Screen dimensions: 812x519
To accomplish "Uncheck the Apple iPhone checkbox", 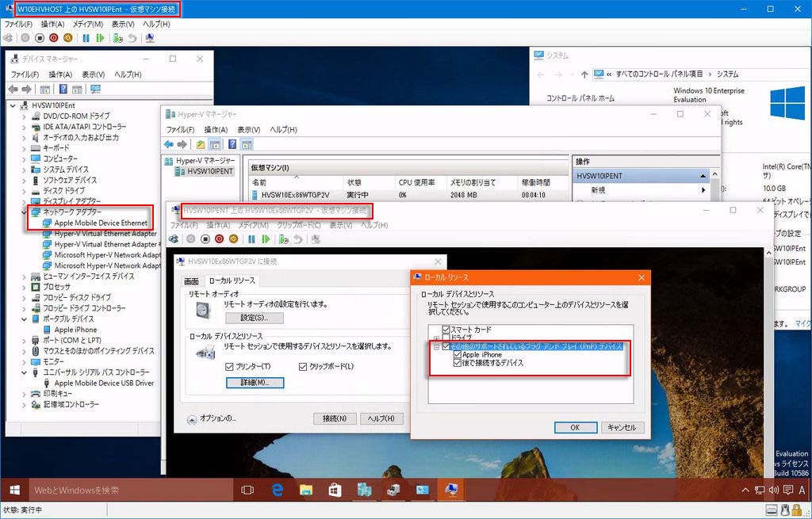I will (458, 354).
